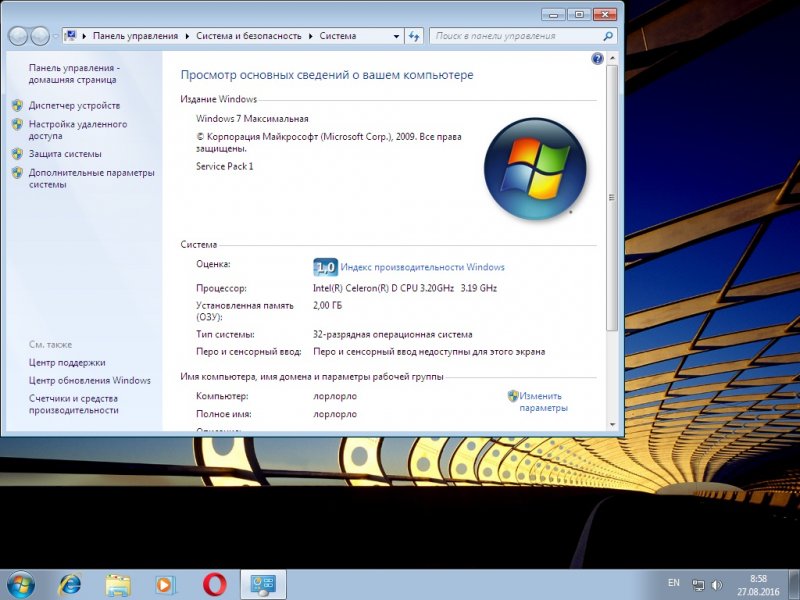Click the 'Поиск в панели управления' search field
The image size is (800, 600).
pos(509,36)
